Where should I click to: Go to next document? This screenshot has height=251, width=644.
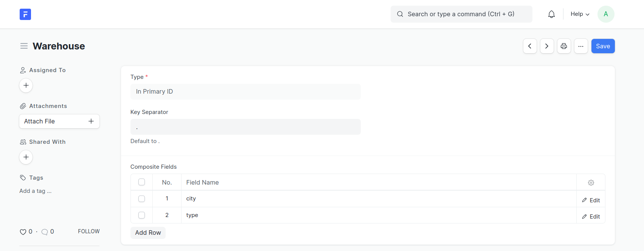(x=547, y=46)
